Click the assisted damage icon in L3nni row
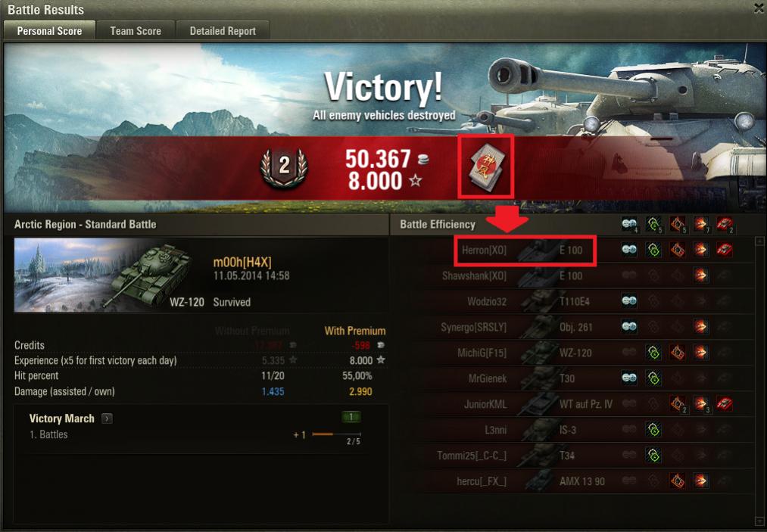The height and width of the screenshot is (532, 767). (653, 429)
